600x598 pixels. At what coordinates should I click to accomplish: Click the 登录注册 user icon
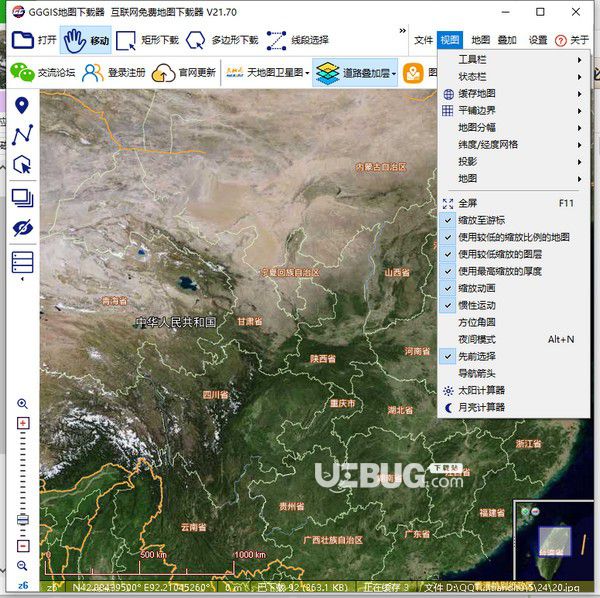(93, 73)
